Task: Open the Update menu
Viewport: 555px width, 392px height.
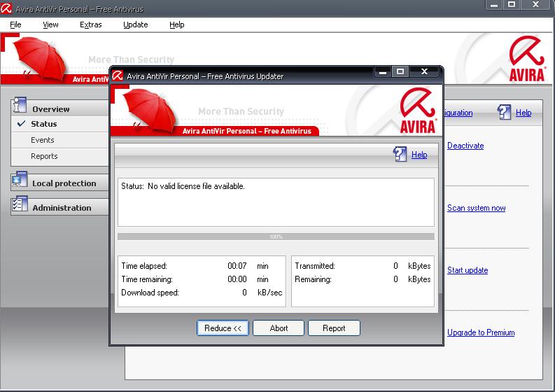Action: pyautogui.click(x=136, y=24)
